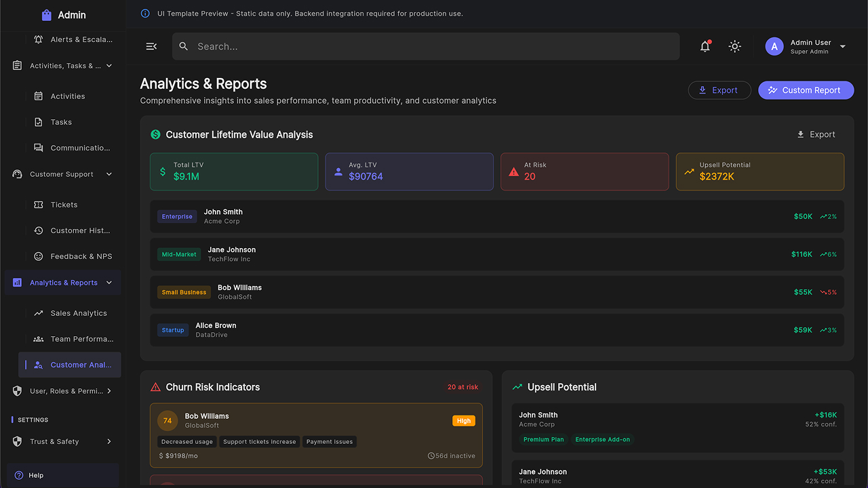Click the Payment issues tag
The height and width of the screenshot is (488, 868).
pos(330,442)
